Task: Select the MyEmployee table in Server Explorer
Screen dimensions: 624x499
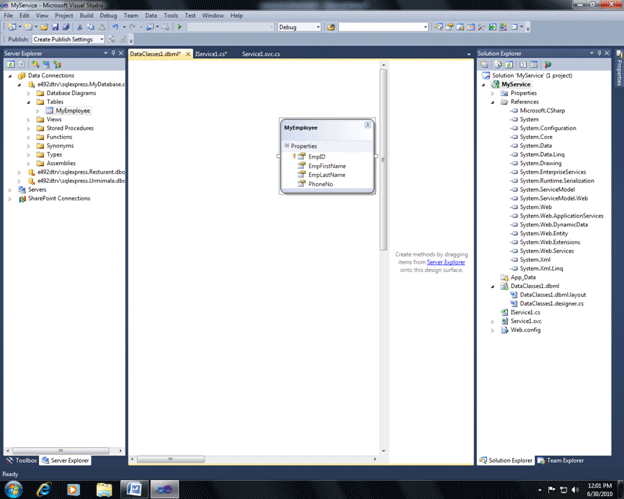Action: [73, 111]
